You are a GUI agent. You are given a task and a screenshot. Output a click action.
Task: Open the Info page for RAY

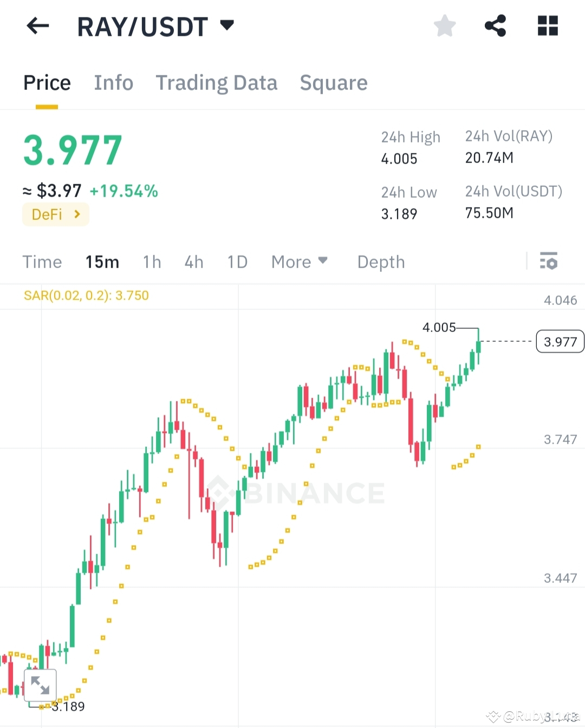pos(113,82)
